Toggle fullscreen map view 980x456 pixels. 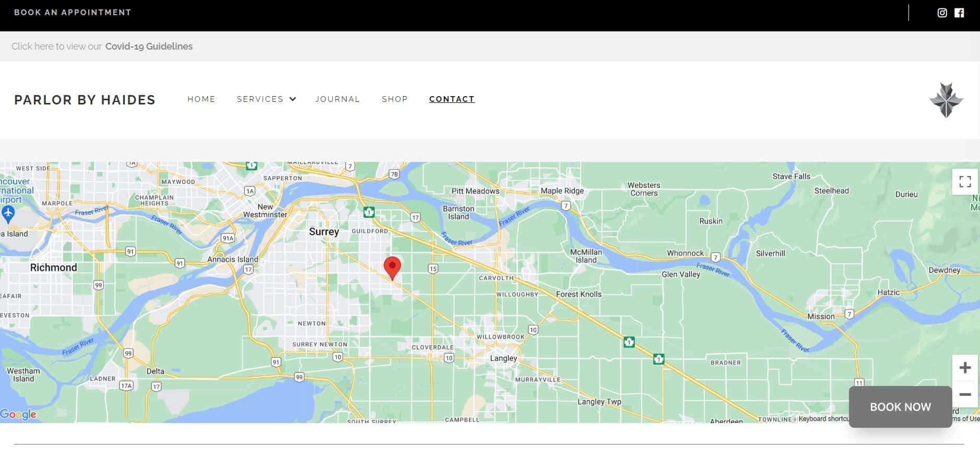(x=964, y=182)
